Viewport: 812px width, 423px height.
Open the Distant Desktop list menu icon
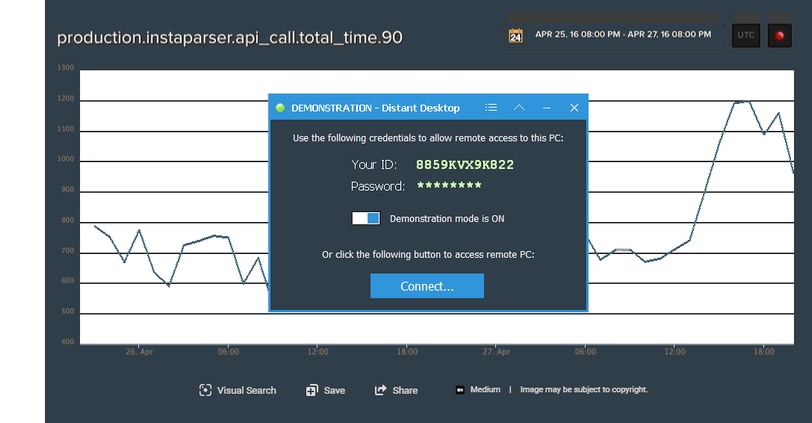tap(491, 108)
